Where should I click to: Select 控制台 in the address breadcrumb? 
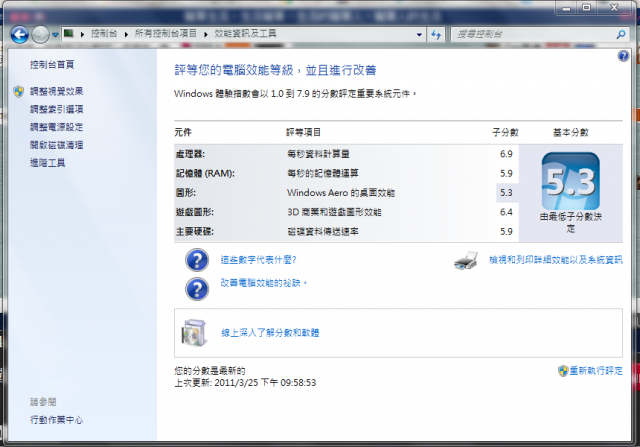pos(104,33)
